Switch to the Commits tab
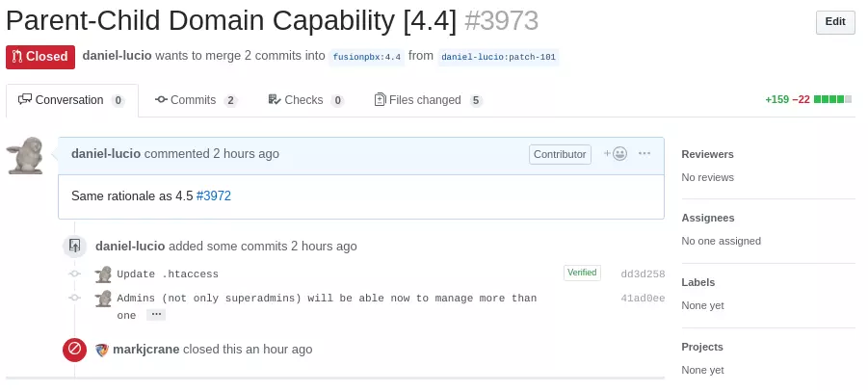 click(196, 100)
